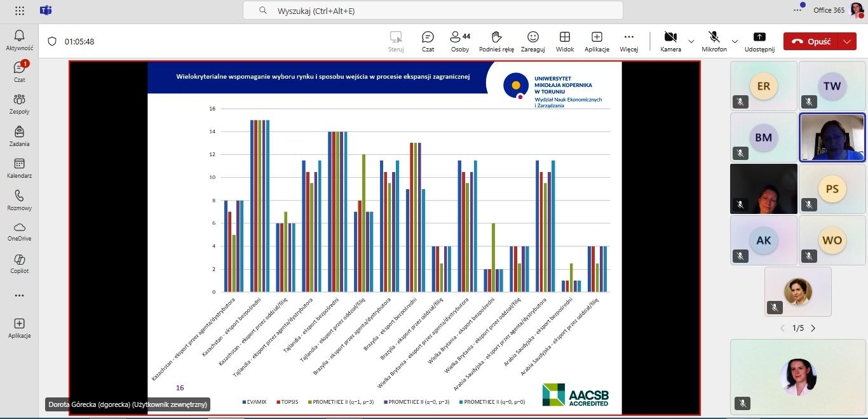
Task: Click the red Opuść leave button
Action: pyautogui.click(x=811, y=41)
